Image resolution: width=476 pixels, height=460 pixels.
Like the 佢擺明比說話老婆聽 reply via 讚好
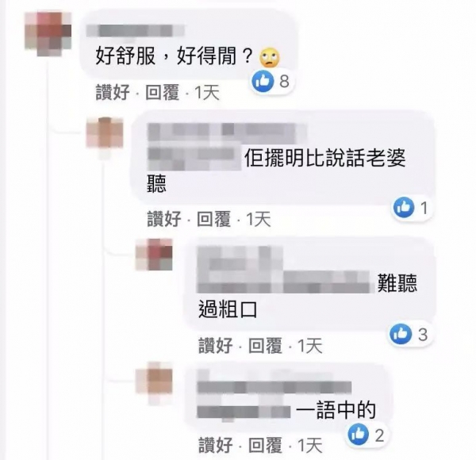pyautogui.click(x=164, y=219)
